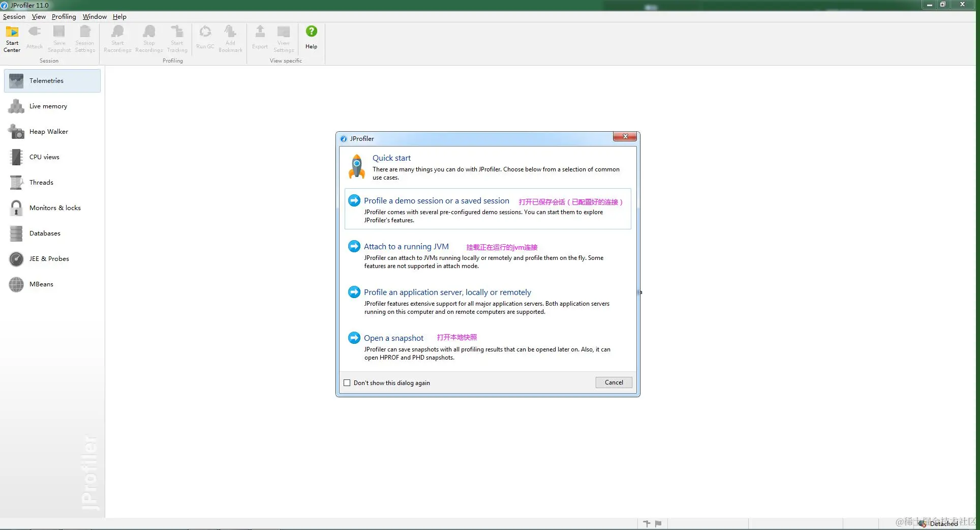Open View Settings toolbar icon
The width and height of the screenshot is (980, 530).
tap(284, 39)
